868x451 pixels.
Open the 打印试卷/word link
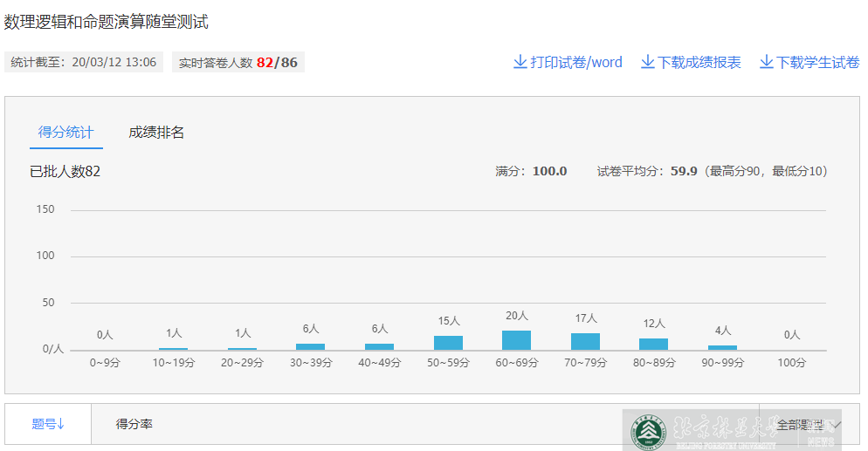(576, 62)
